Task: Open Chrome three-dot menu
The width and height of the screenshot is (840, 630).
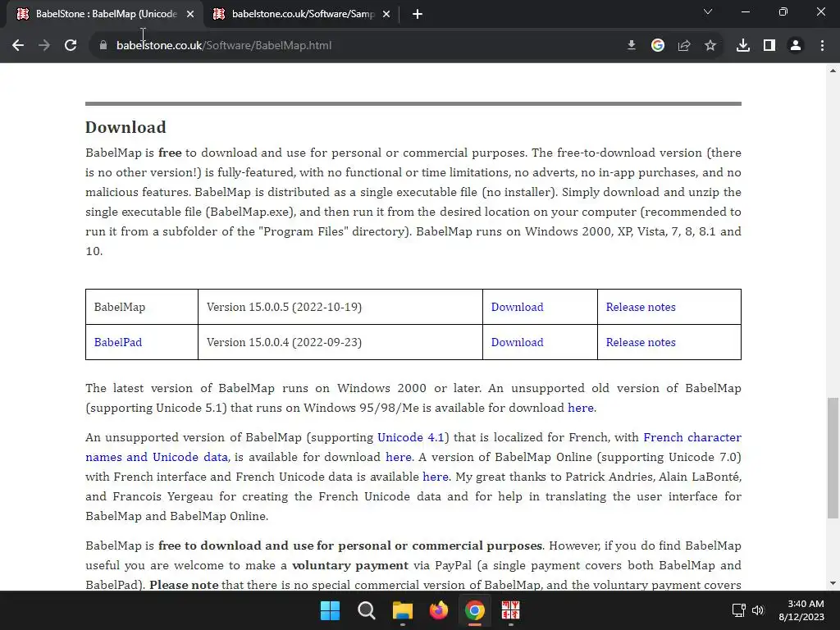Action: (x=822, y=46)
